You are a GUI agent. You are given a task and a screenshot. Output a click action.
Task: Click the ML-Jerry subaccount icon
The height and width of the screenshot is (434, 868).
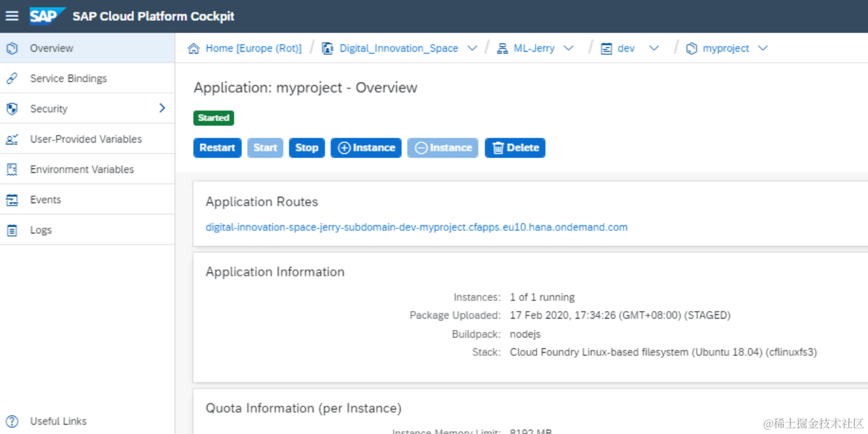pyautogui.click(x=502, y=49)
